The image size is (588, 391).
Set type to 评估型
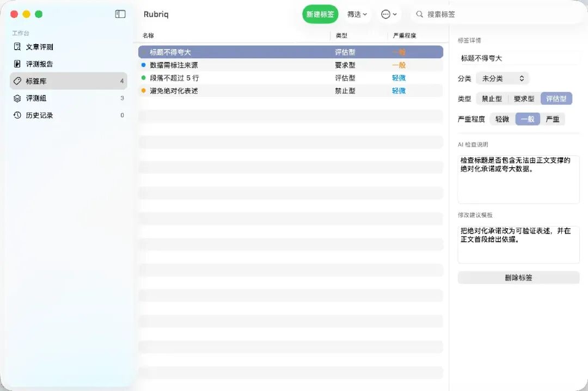click(x=556, y=99)
